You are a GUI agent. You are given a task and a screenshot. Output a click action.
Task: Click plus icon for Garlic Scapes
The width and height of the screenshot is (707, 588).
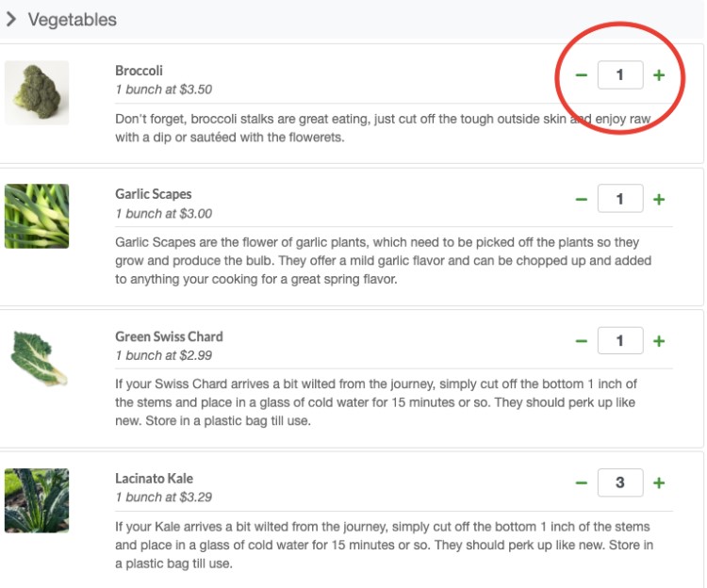(x=659, y=199)
